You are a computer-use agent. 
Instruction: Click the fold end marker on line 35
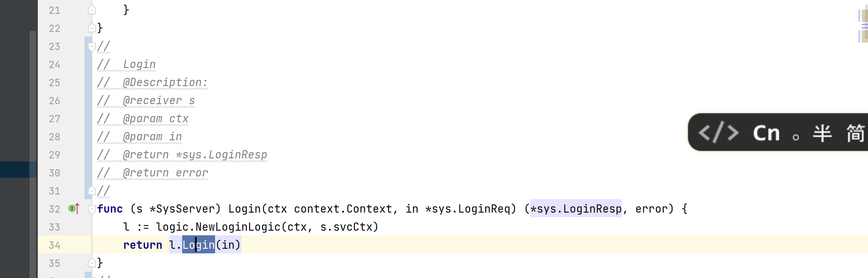pyautogui.click(x=92, y=263)
